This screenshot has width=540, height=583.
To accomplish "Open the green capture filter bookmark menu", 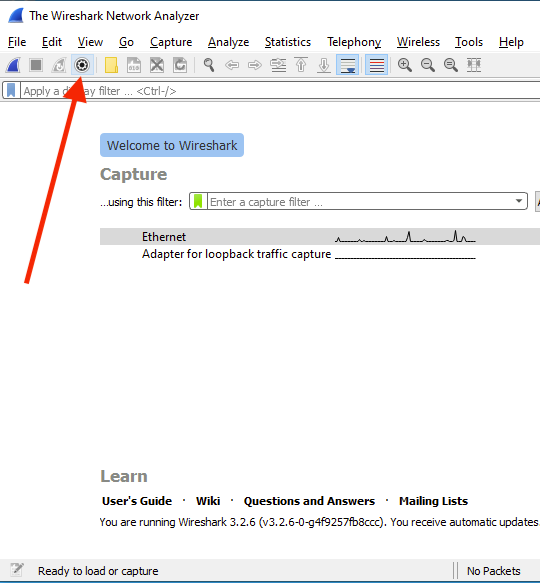I will 198,201.
